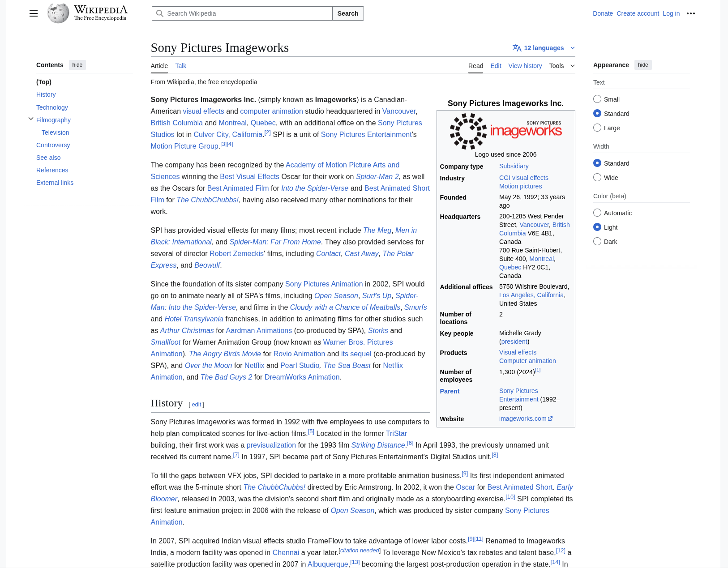The width and height of the screenshot is (728, 568).
Task: Open the previsualization link
Action: point(271,445)
